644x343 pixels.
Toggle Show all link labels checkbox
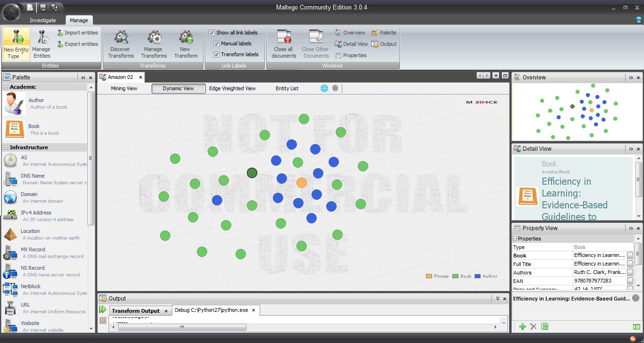pos(212,33)
